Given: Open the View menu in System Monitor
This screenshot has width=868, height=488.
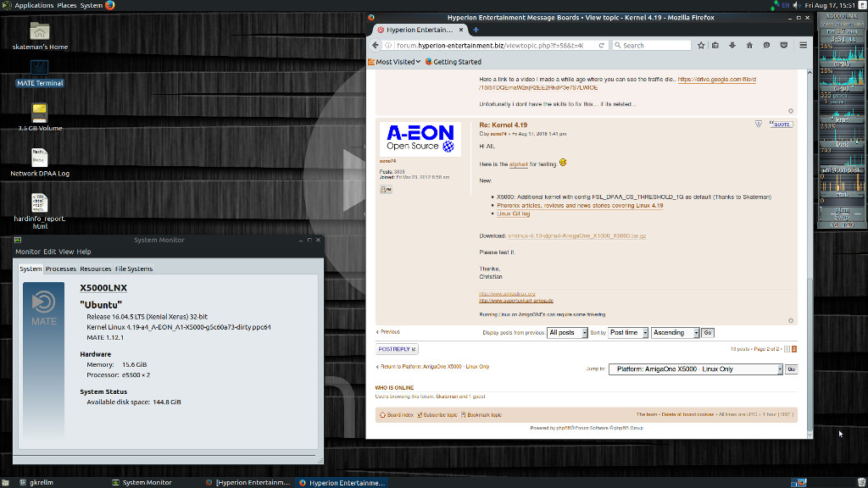Looking at the screenshot, I should (x=66, y=252).
